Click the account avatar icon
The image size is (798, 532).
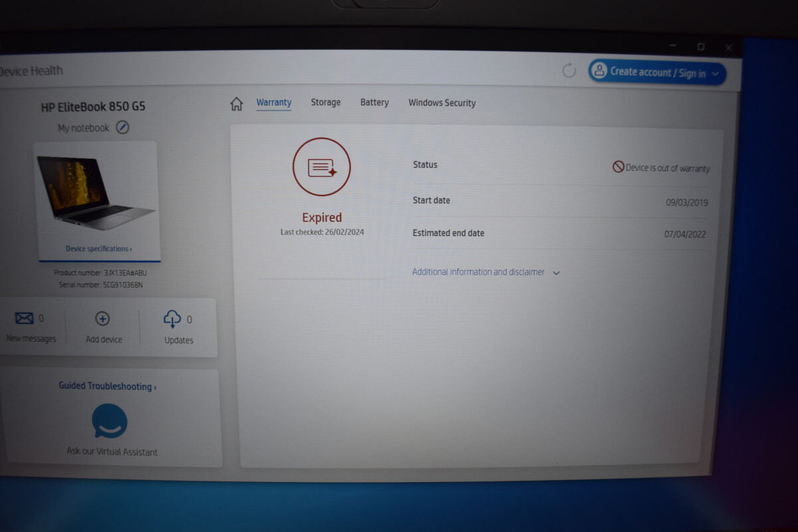point(600,71)
